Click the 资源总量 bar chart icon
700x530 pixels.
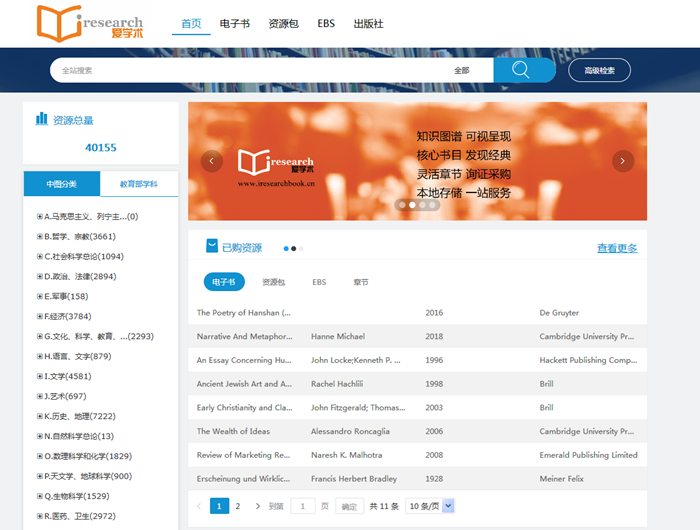point(42,119)
